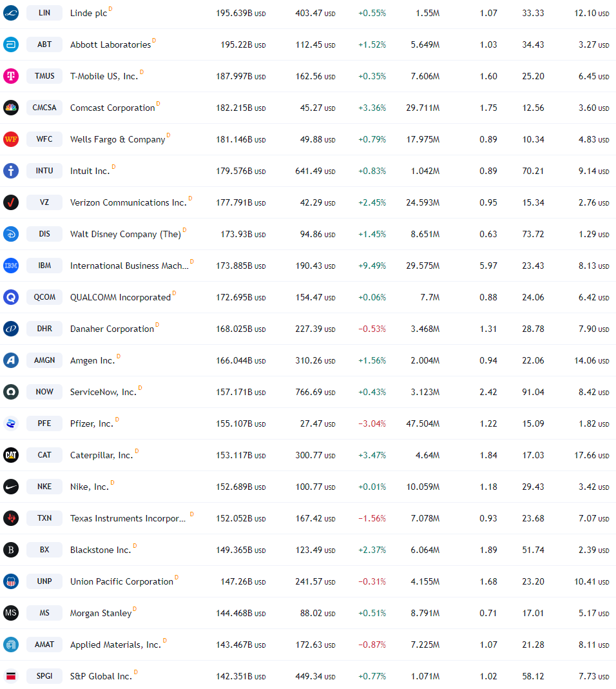616x689 pixels.
Task: Click the Wells Fargo logo icon
Action: coord(11,139)
